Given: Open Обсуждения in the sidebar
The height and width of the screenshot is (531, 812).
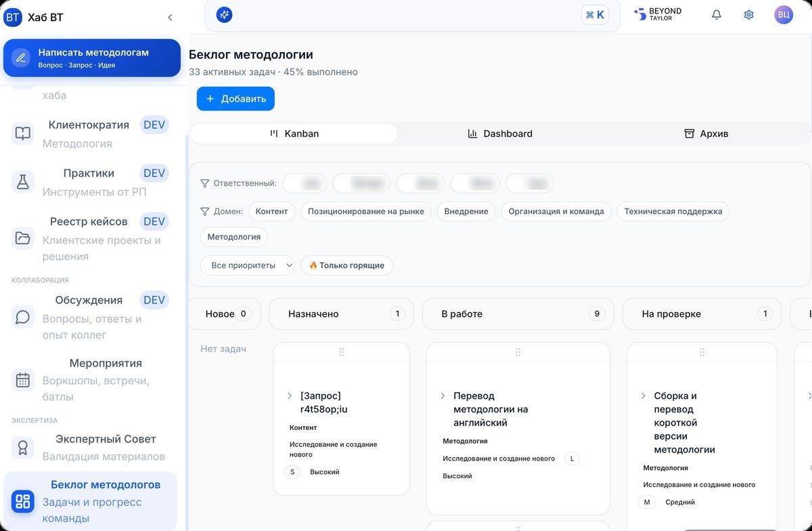Looking at the screenshot, I should [x=91, y=317].
